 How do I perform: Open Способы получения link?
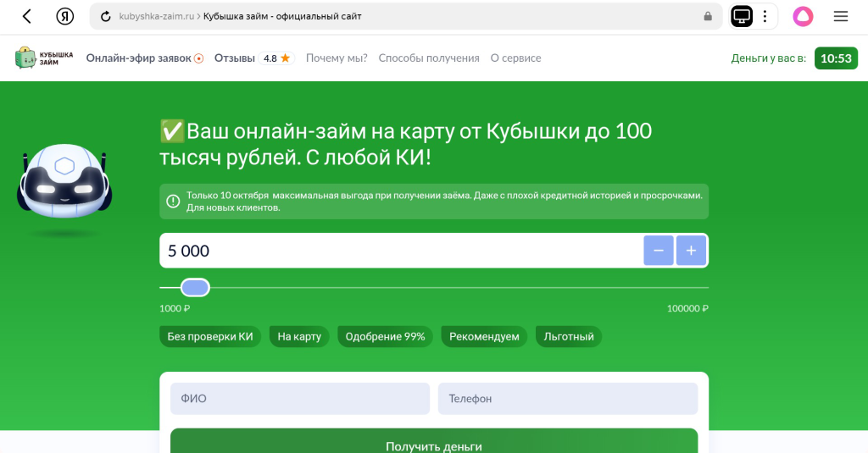(429, 58)
